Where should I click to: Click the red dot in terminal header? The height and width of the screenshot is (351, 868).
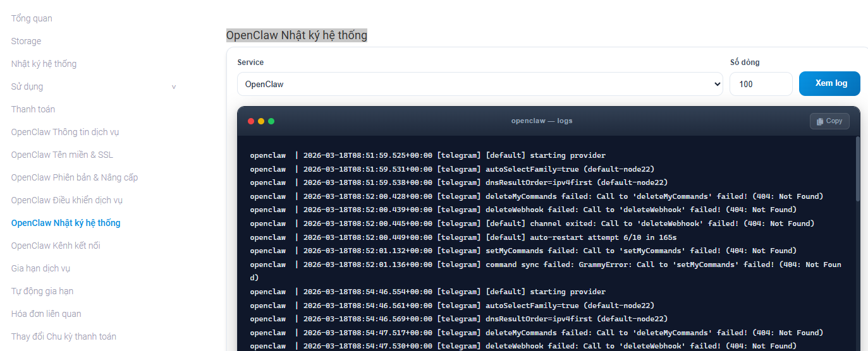(x=251, y=121)
